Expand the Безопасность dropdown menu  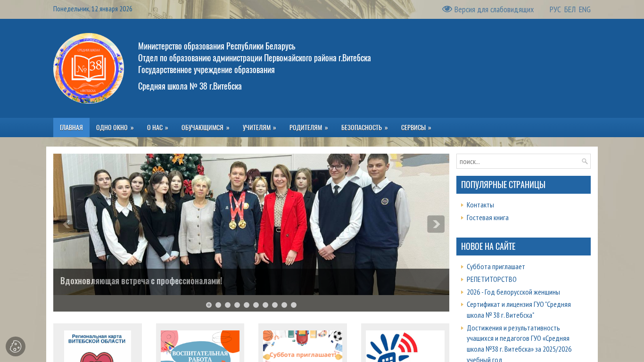[364, 128]
